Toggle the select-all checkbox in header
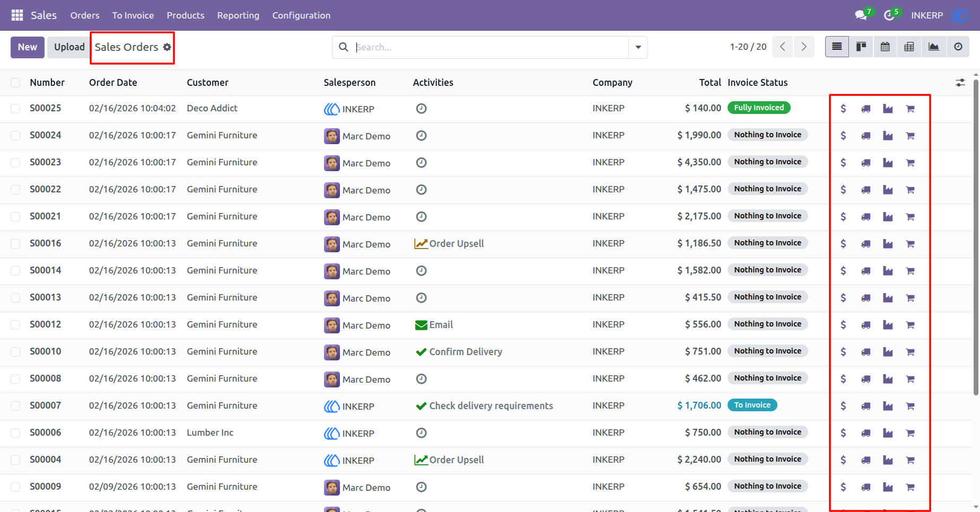The width and height of the screenshot is (980, 512). tap(15, 83)
